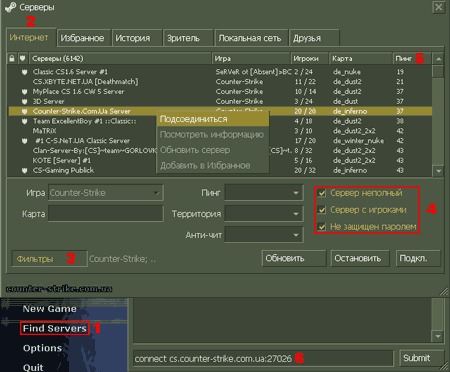Click the Steam logo icon in the title bar

coord(11,7)
